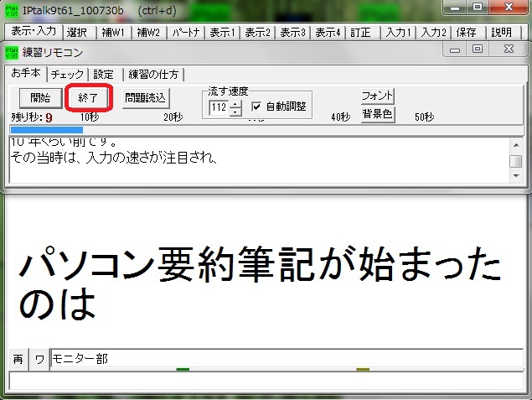Viewport: 532px width, 400px height.
Task: Click the ワ button beside the monitor field
Action: pyautogui.click(x=39, y=360)
